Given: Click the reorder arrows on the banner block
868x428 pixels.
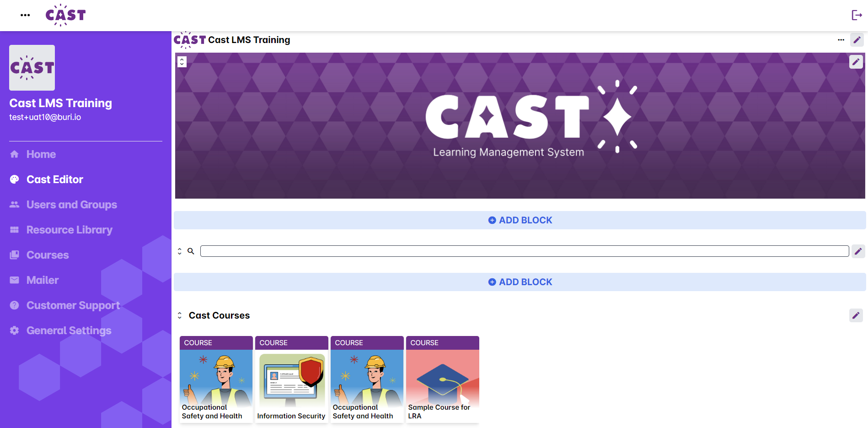Looking at the screenshot, I should click(x=182, y=62).
